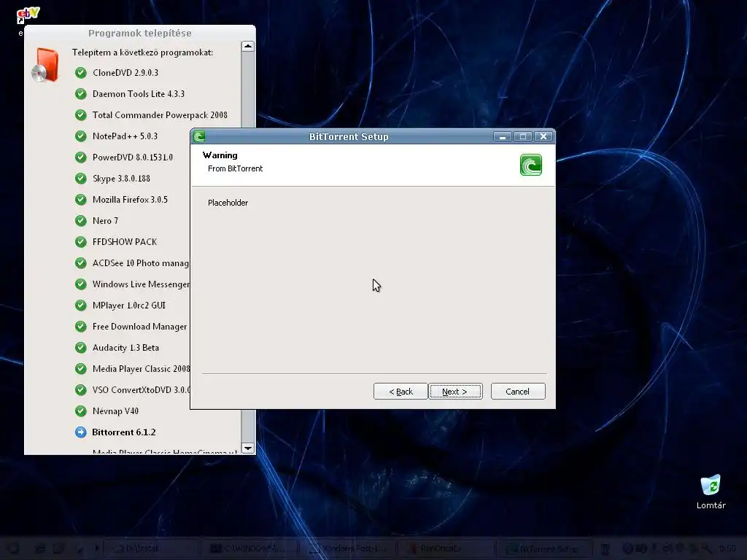Click the check icon beside PowerDVD 8.0.1531.0
The height and width of the screenshot is (560, 747).
(81, 157)
